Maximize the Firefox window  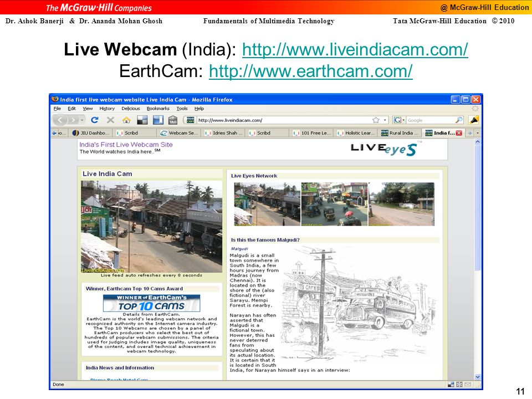tap(466, 99)
